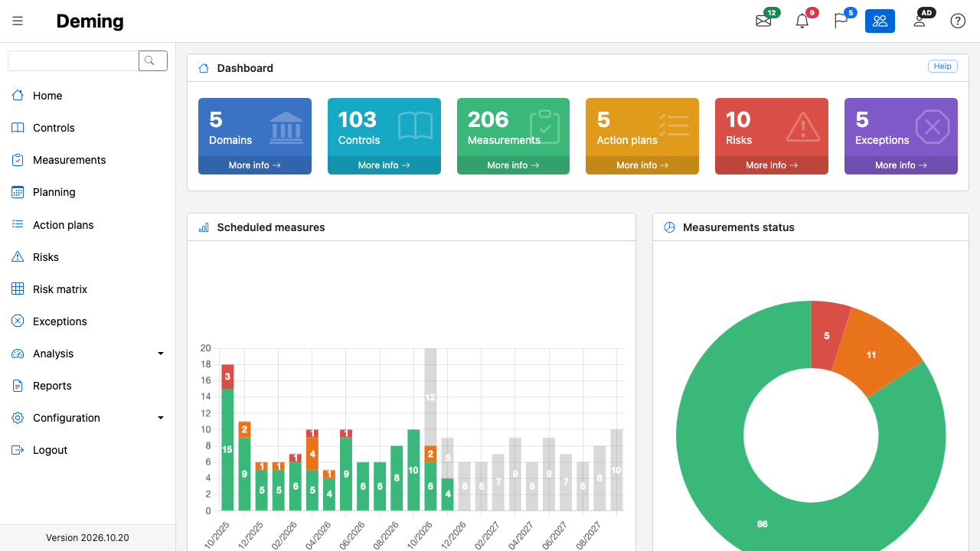980x551 pixels.
Task: Click the Action plans checklist icon
Action: pos(674,127)
